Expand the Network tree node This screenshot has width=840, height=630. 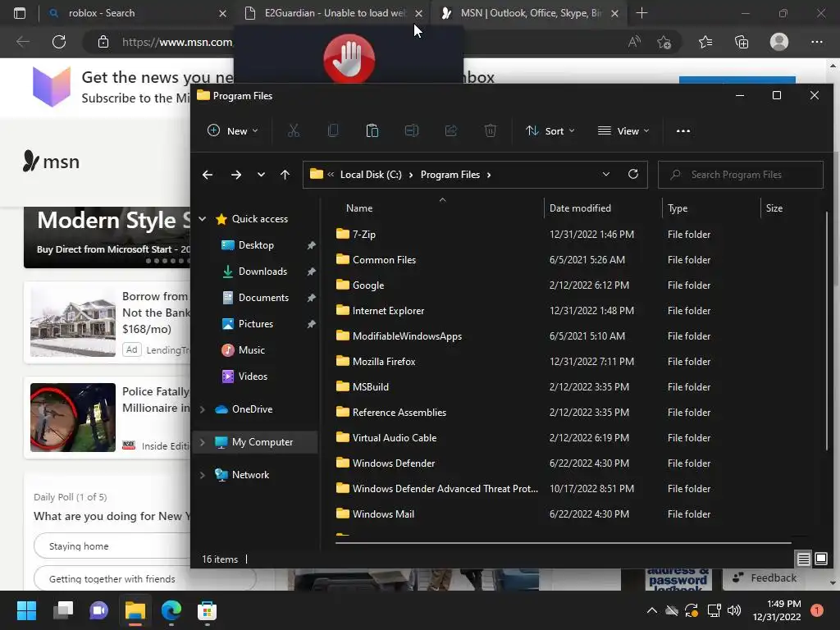203,475
